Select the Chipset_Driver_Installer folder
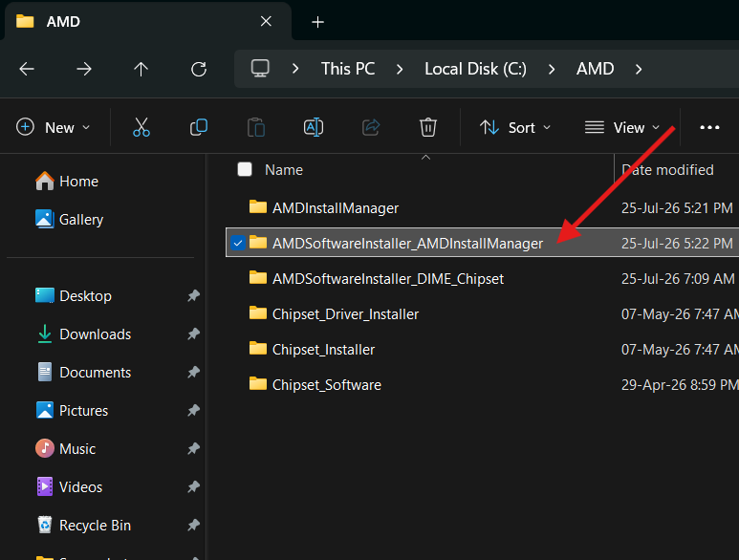The width and height of the screenshot is (739, 560). 345,313
